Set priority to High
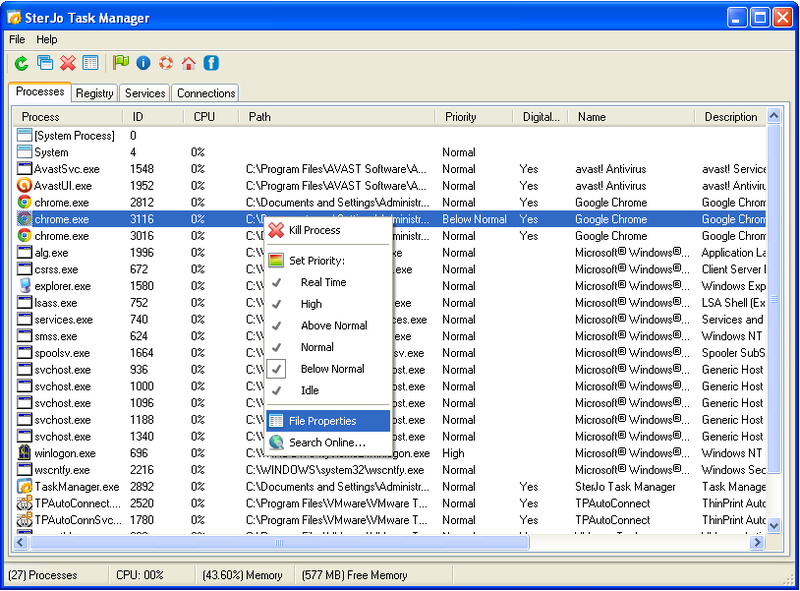This screenshot has height=591, width=800. [x=328, y=304]
